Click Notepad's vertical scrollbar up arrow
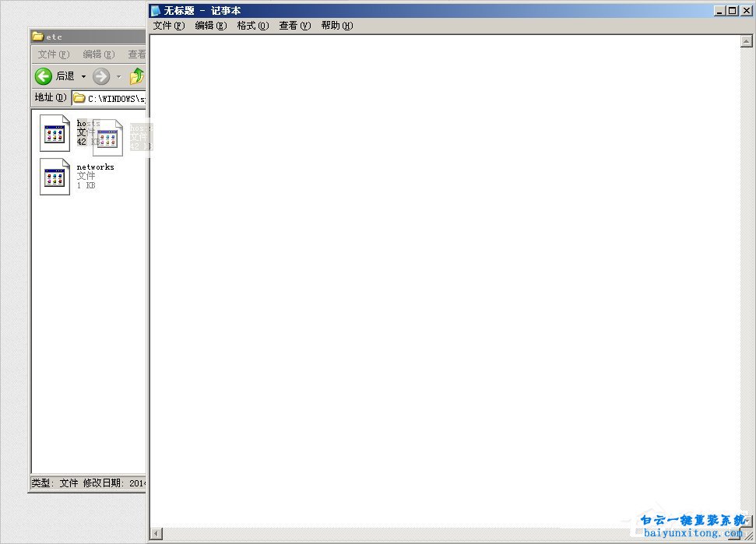 (746, 42)
